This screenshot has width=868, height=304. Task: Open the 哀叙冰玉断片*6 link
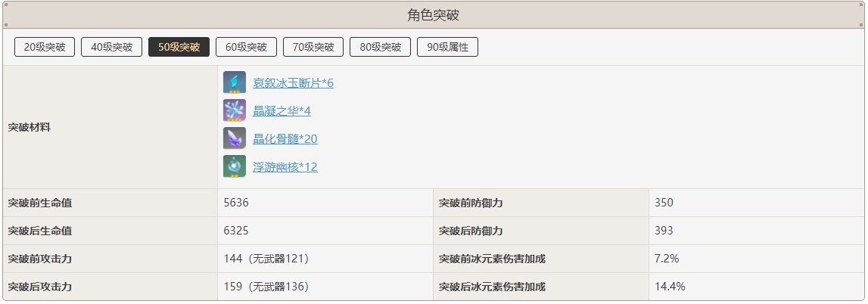point(293,83)
